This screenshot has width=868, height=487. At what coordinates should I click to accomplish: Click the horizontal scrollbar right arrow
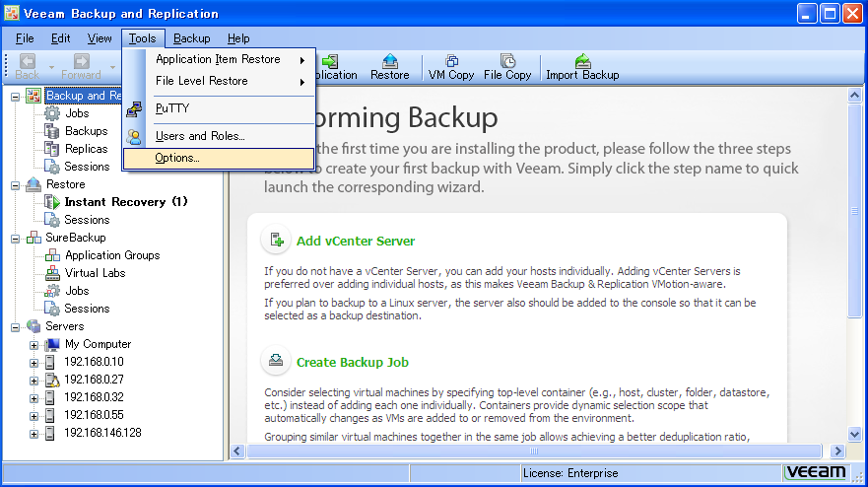pyautogui.click(x=837, y=451)
